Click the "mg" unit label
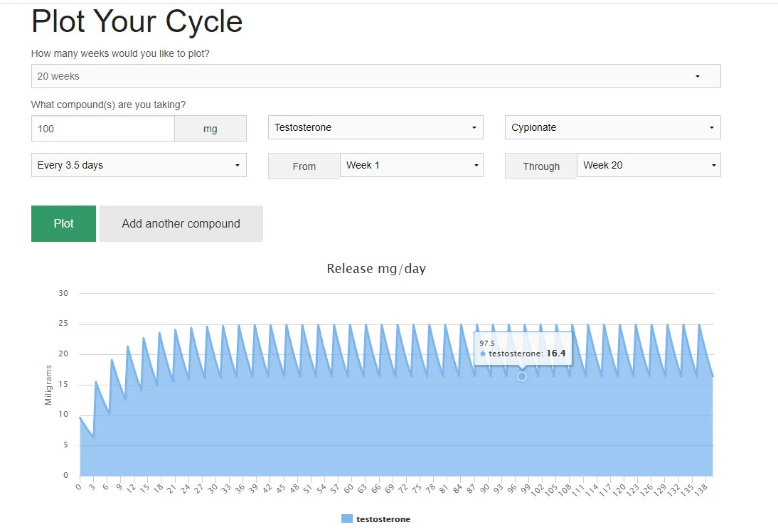 pos(211,129)
